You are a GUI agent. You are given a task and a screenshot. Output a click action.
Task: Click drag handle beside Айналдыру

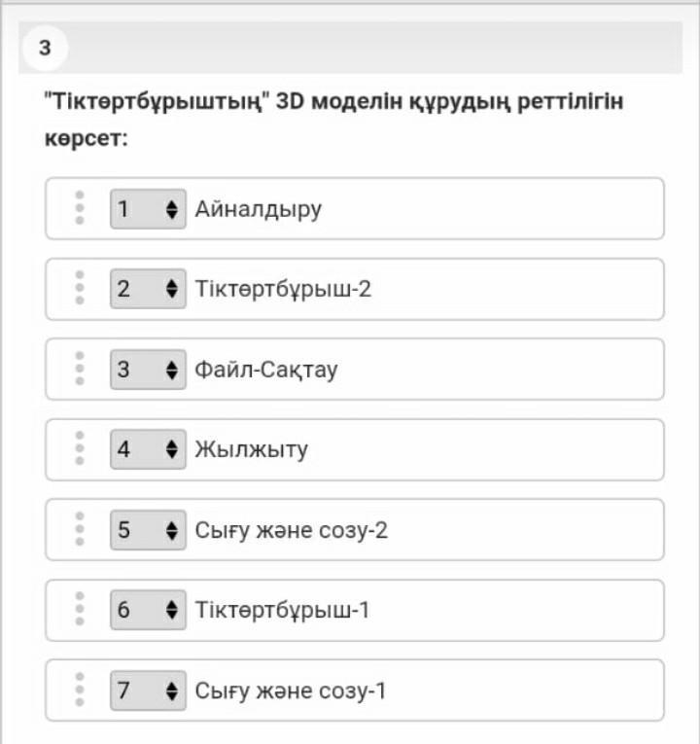click(80, 208)
